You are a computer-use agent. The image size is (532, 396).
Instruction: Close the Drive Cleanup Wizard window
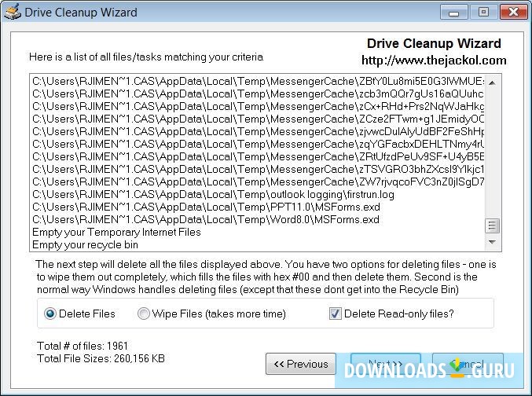click(514, 13)
